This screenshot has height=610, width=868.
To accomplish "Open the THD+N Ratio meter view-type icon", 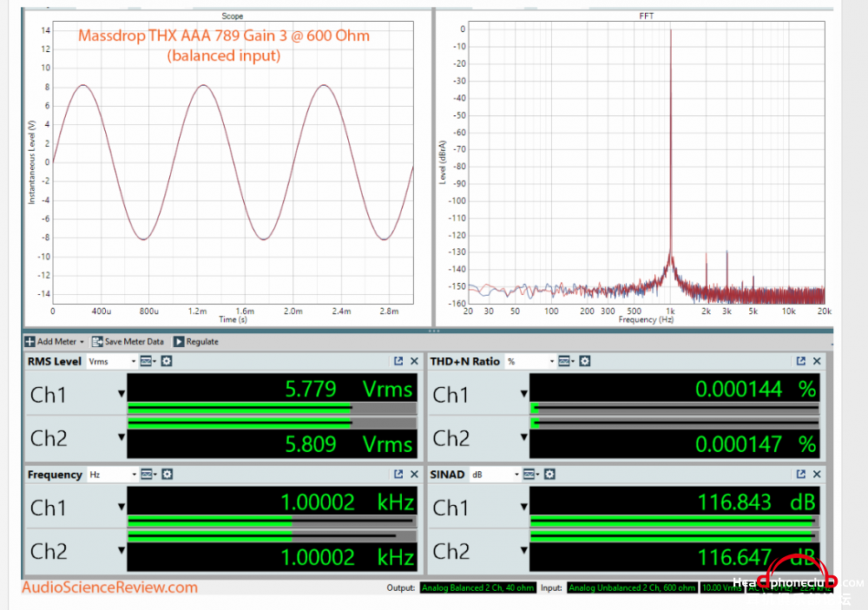I will (566, 362).
